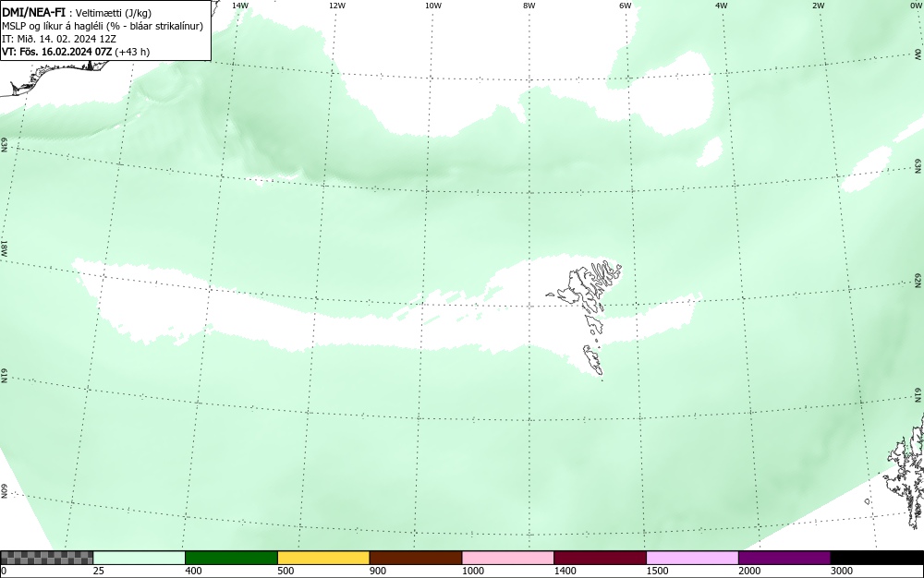Choose the yellow 500–900 legend swatch

[323, 558]
